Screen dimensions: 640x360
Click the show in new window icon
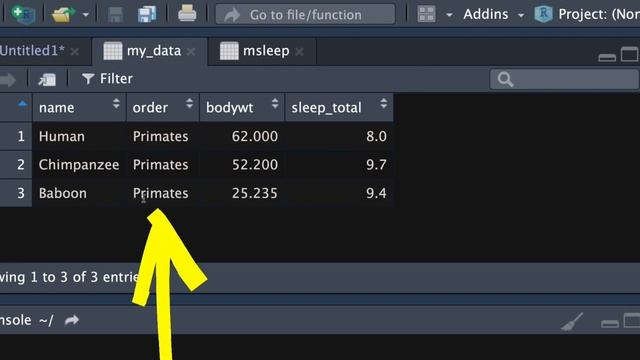pos(47,79)
